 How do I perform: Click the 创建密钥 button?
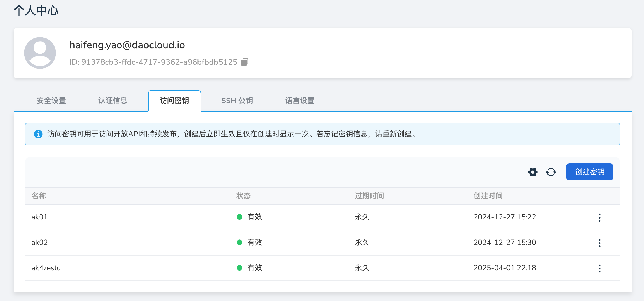tap(589, 172)
